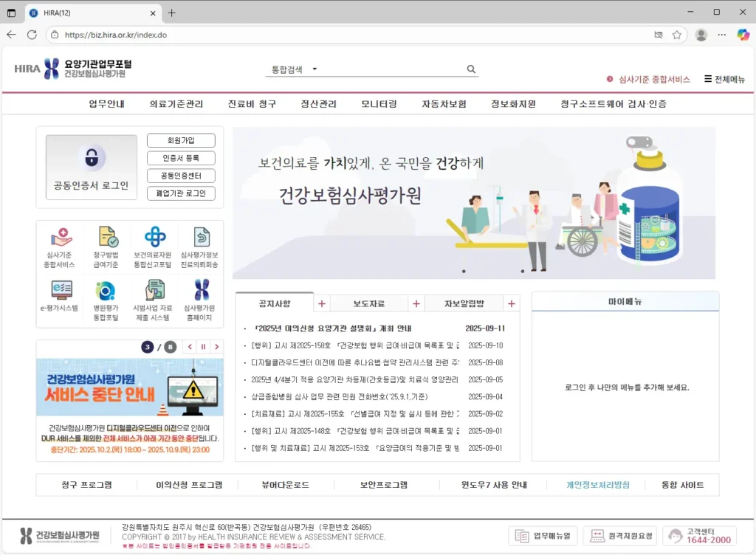Viewport: 756px width, 555px height.
Task: Pause the banner slideshow
Action: [x=203, y=347]
